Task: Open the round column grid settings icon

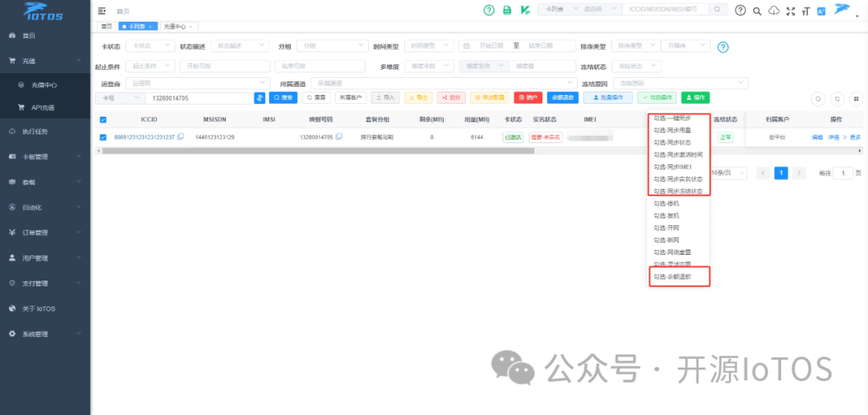Action: pyautogui.click(x=856, y=99)
